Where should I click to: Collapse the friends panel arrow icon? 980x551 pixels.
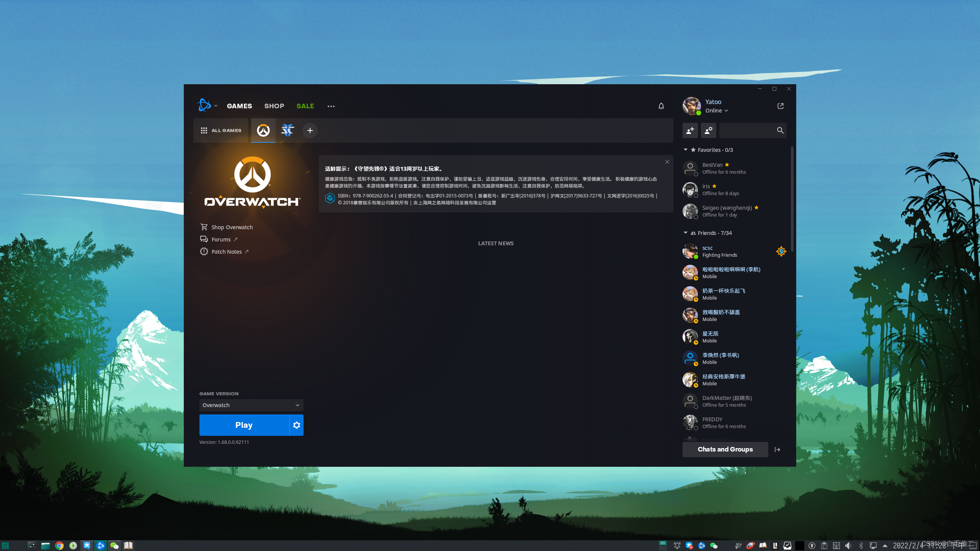coord(777,450)
